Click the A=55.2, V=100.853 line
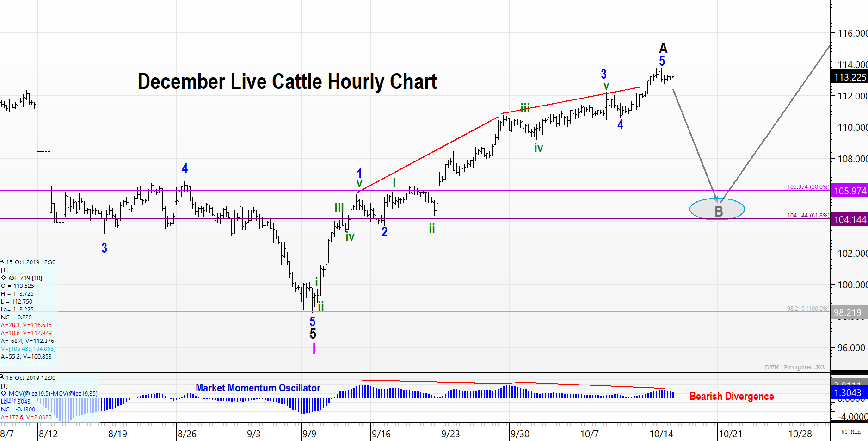 (26, 356)
